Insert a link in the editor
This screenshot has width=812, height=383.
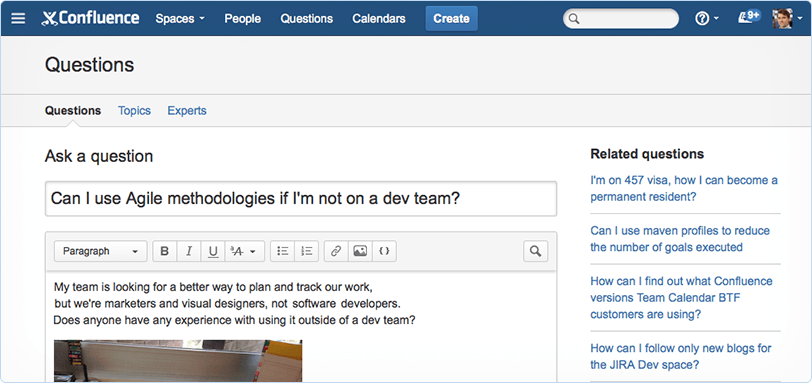[336, 251]
